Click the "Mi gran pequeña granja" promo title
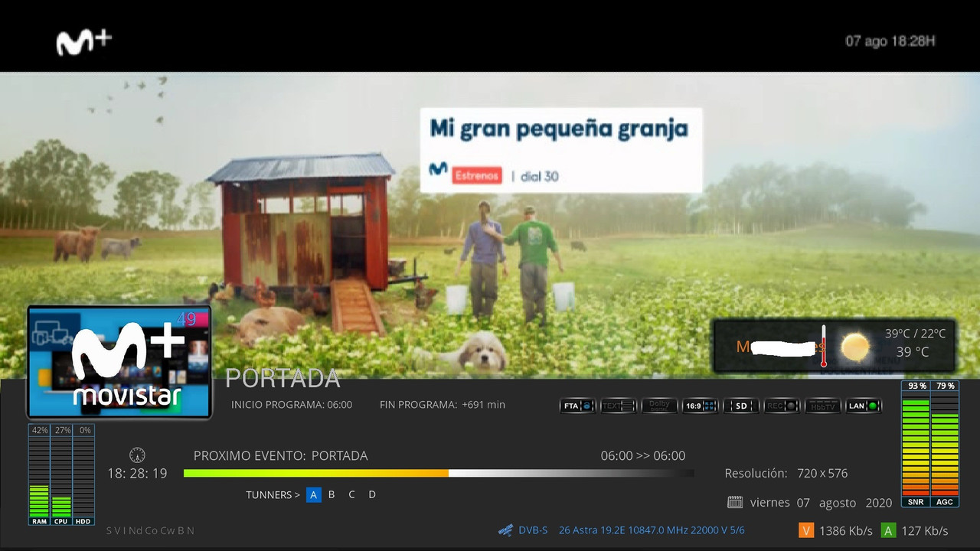This screenshot has height=551, width=980. coord(559,129)
